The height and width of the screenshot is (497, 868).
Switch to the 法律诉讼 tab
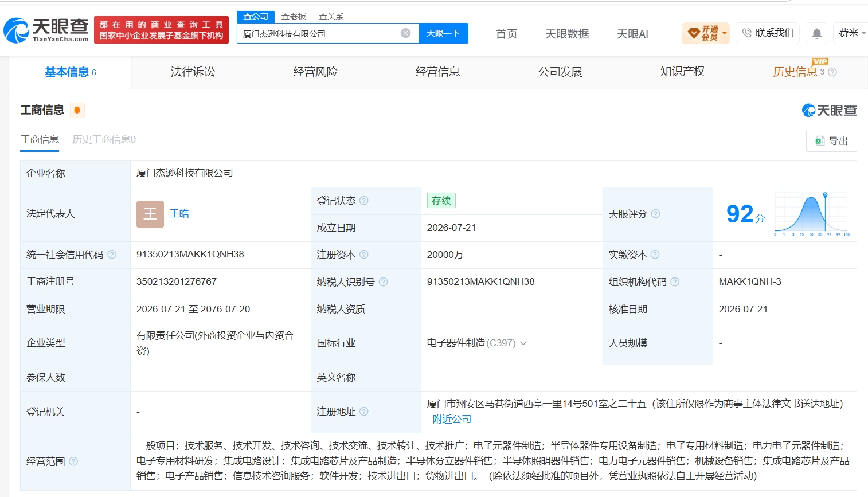coord(193,72)
